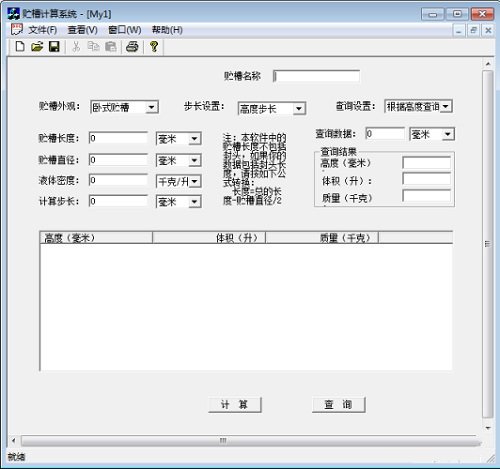The height and width of the screenshot is (469, 500).
Task: Click the 贮槽直径 input field
Action: 118,160
